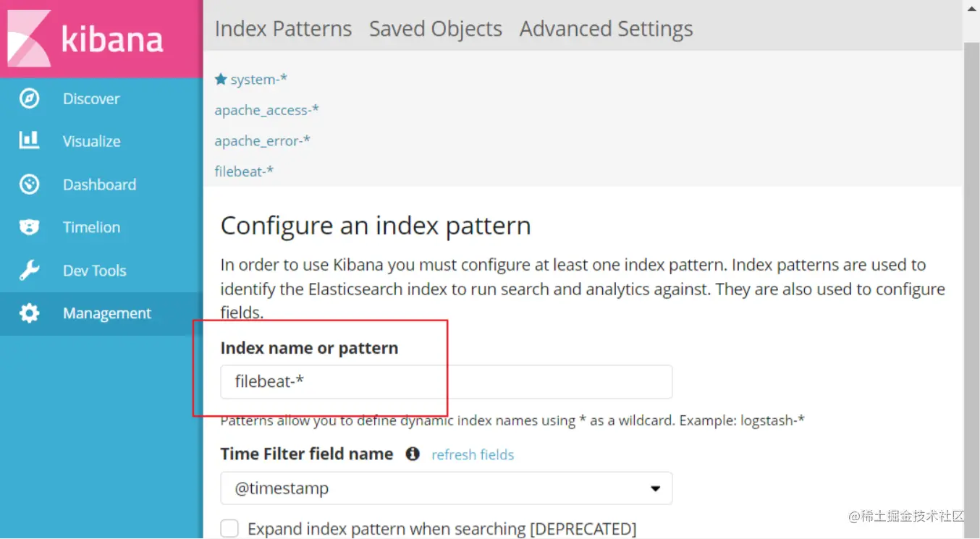The width and height of the screenshot is (980, 539).
Task: Enable Expand index pattern when searching checkbox
Action: 229,529
